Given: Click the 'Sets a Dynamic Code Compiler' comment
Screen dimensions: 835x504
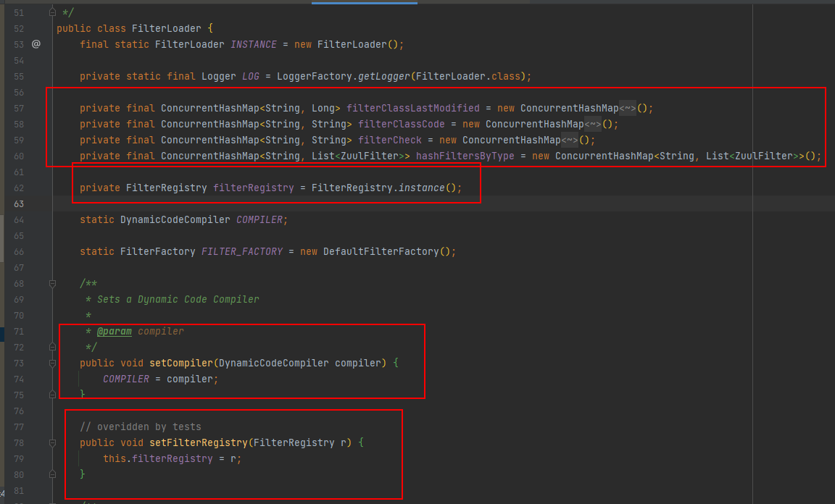Looking at the screenshot, I should point(178,300).
